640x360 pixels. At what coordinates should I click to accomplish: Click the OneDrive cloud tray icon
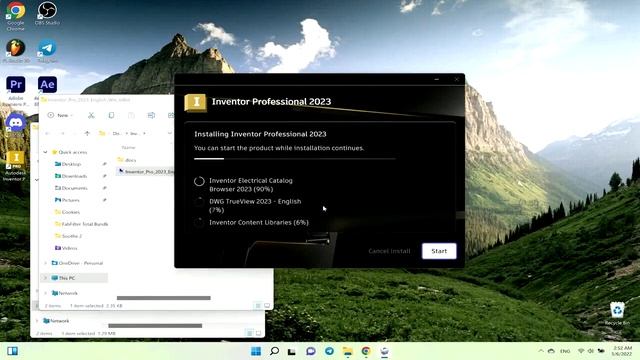pos(551,351)
